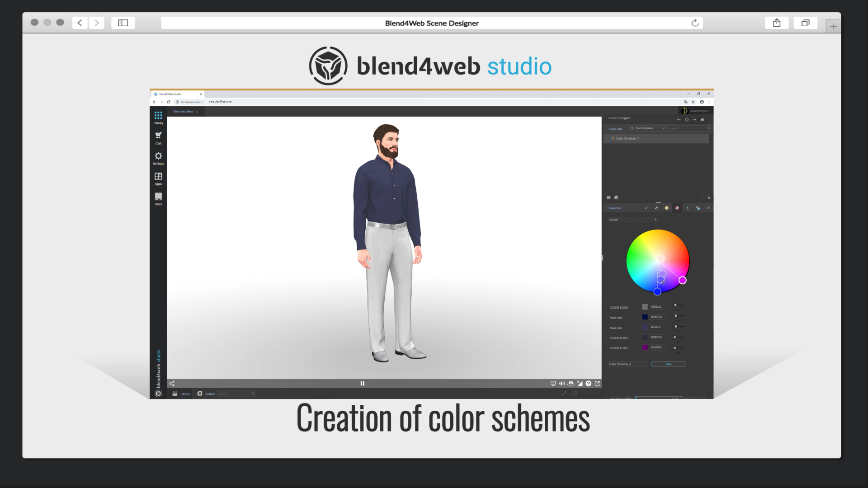Open scene in new window icon

(597, 383)
